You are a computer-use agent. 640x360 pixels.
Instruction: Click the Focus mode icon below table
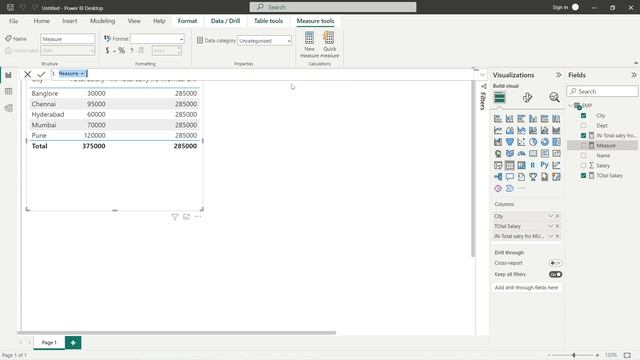pos(187,217)
